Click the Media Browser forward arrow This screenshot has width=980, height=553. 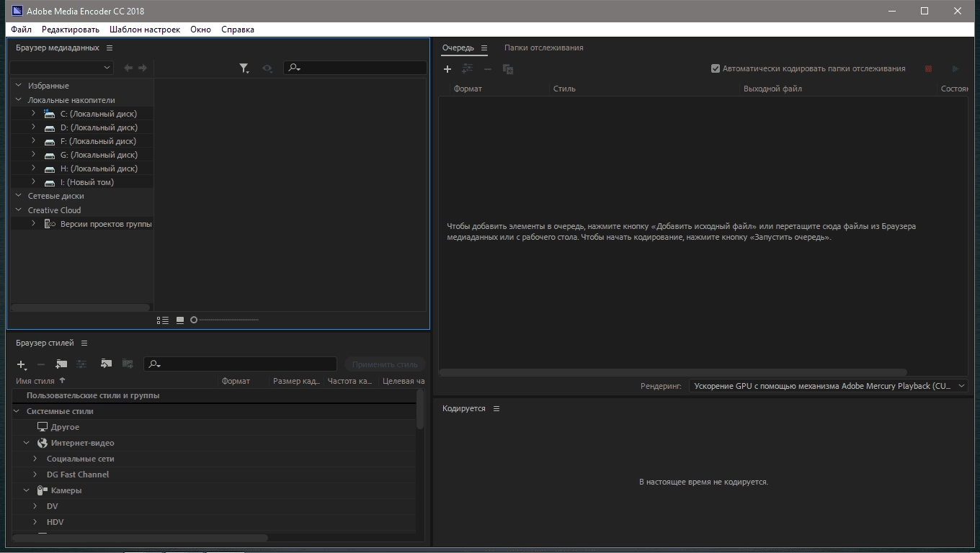click(143, 68)
